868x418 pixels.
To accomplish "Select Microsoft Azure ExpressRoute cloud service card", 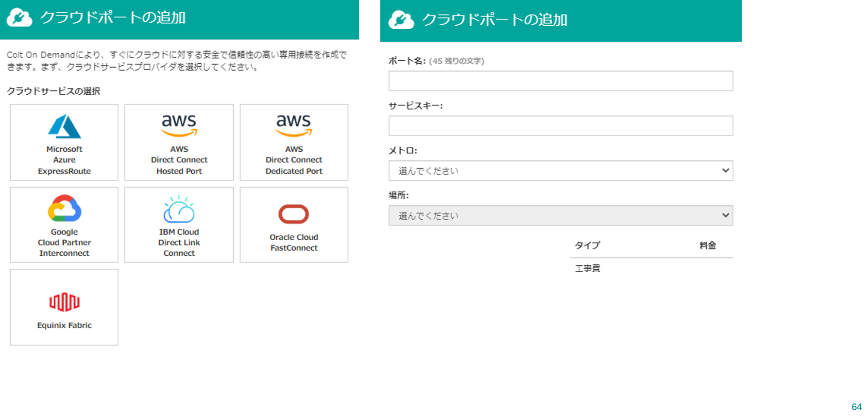I will tap(64, 142).
